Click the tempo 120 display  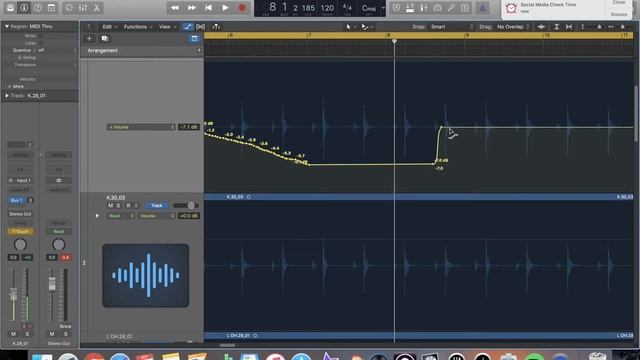pos(327,8)
